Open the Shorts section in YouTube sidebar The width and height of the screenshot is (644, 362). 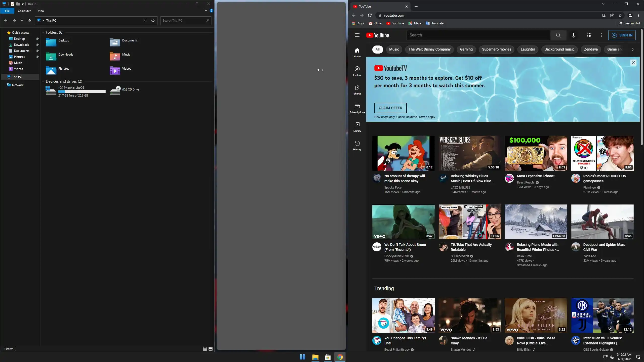click(x=357, y=89)
